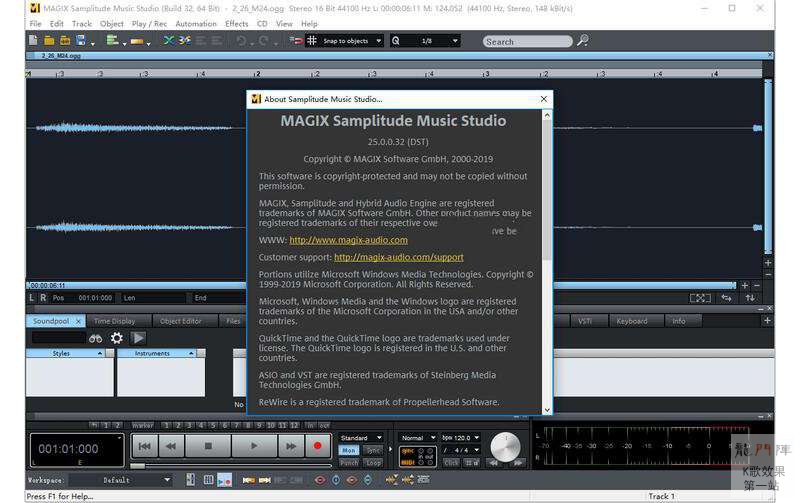Close the Soundpool tab
800x503 pixels.
point(78,321)
